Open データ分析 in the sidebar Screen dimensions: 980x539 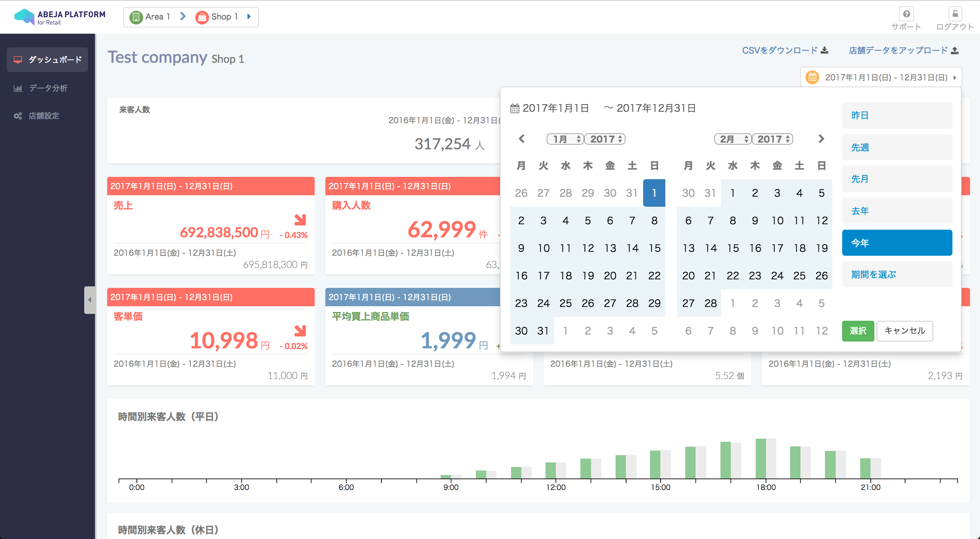(47, 88)
